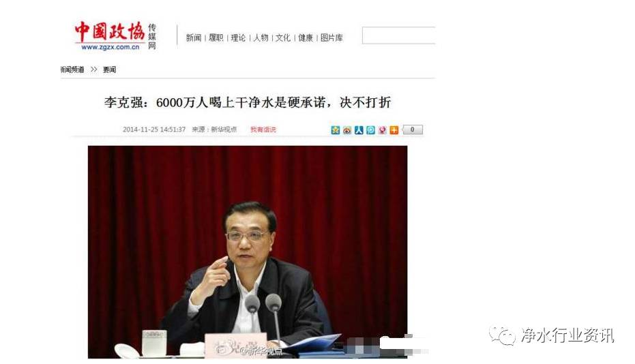Go to 新闻频道 breadcrumb
Image resolution: width=635 pixels, height=364 pixels.
[x=72, y=70]
